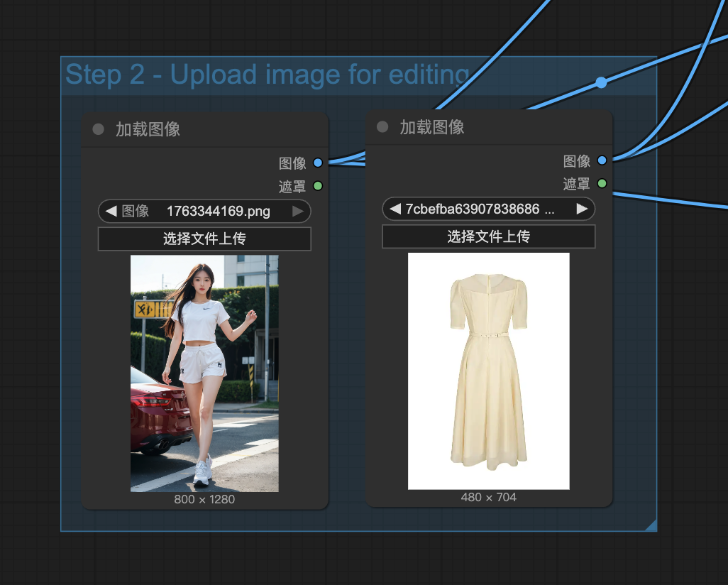Select the Step 2 - Upload image for editing group title

point(268,75)
